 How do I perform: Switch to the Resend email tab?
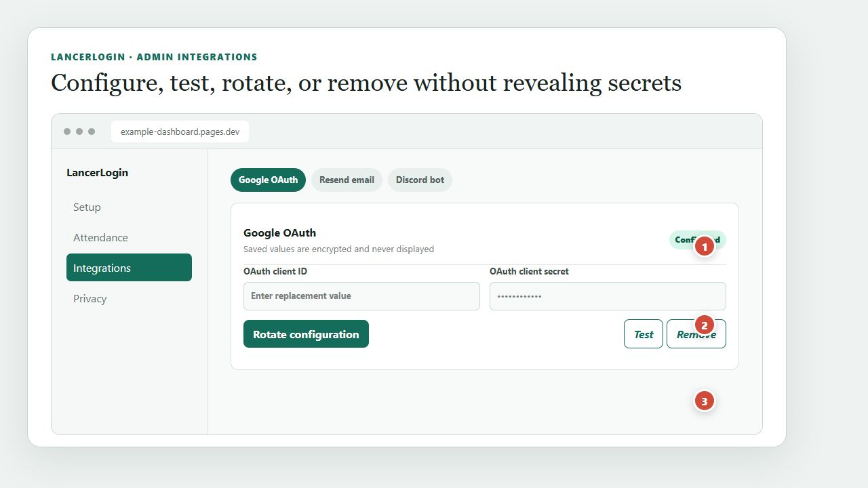point(347,180)
